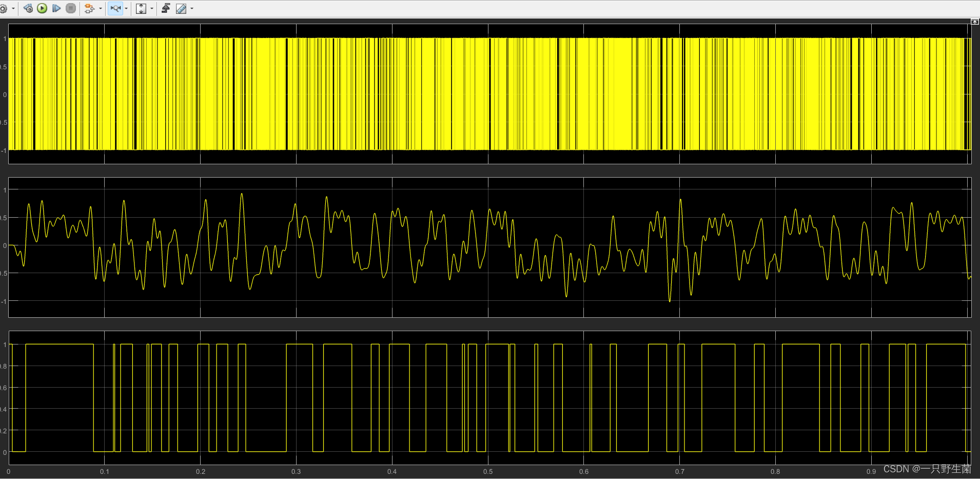Click the maximize axes button at top-right
Image resolution: width=980 pixels, height=479 pixels.
click(x=975, y=22)
